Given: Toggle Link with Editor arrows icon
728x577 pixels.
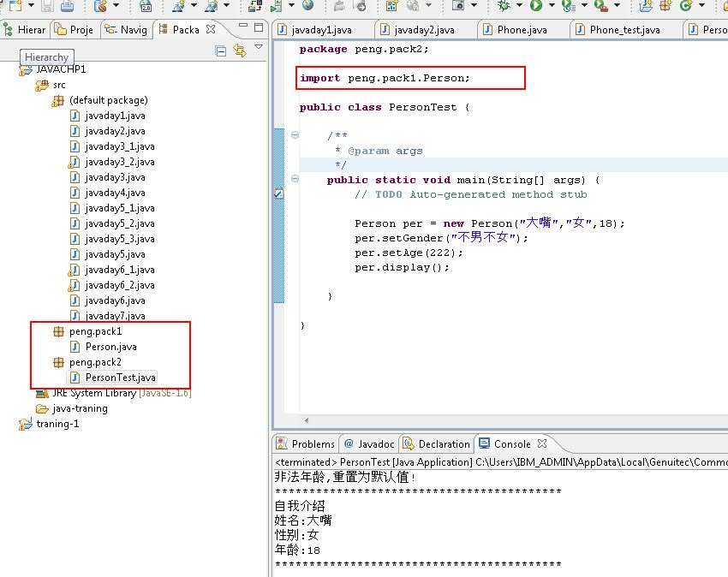Looking at the screenshot, I should tap(240, 51).
